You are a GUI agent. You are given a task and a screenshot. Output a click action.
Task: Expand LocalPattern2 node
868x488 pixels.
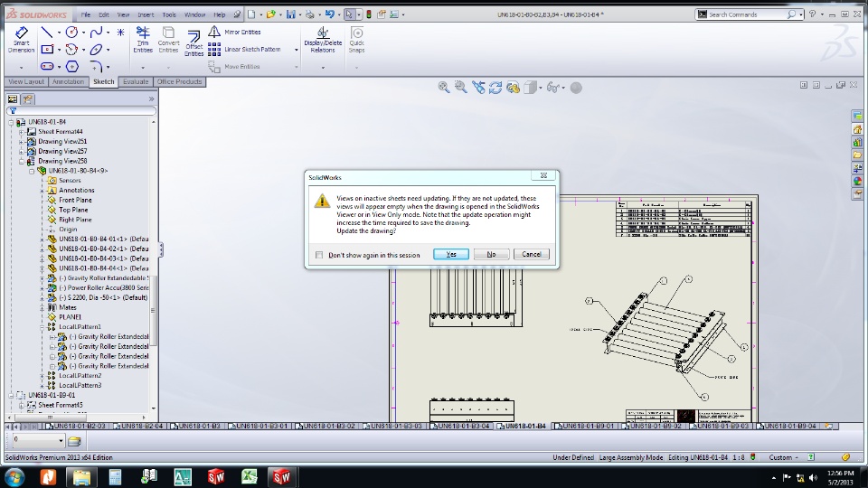42,376
